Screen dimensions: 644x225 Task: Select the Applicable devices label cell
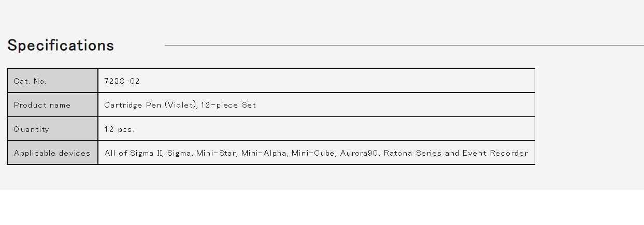coord(53,153)
